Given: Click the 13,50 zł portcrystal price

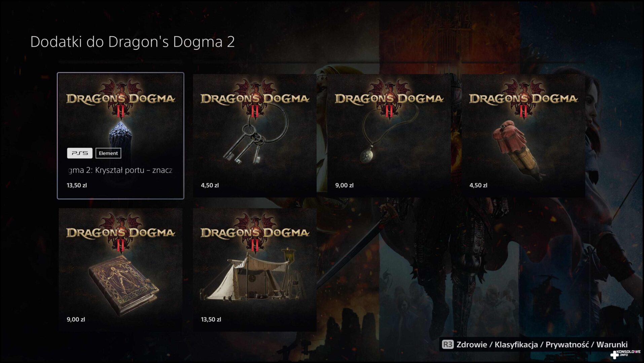Looking at the screenshot, I should 77,185.
